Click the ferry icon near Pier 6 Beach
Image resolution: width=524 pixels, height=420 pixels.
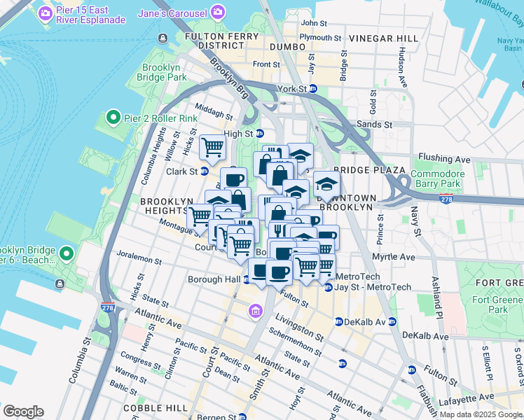60,284
